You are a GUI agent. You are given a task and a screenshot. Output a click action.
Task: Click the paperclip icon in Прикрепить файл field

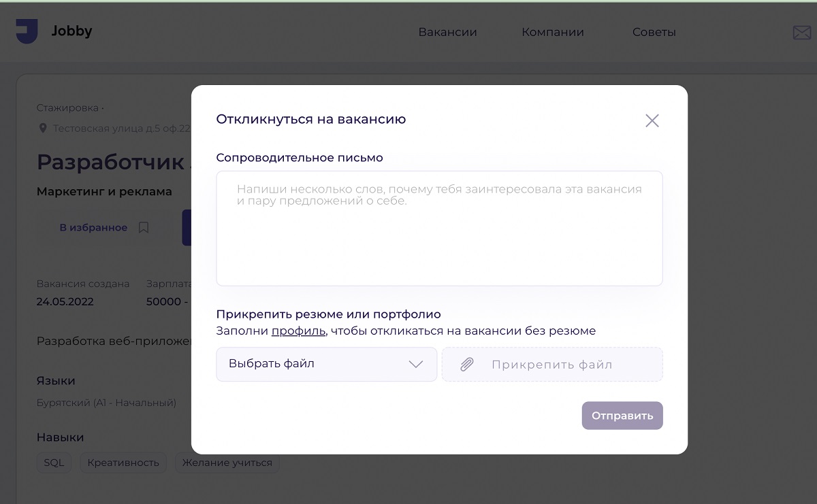[466, 364]
